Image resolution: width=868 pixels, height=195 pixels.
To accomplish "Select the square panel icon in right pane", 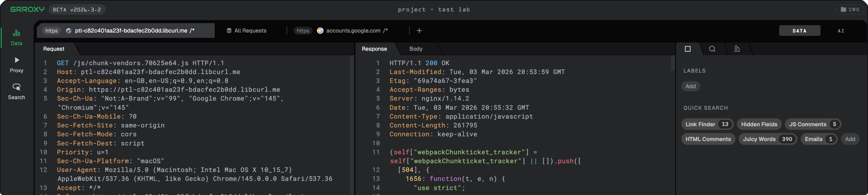I will [688, 49].
